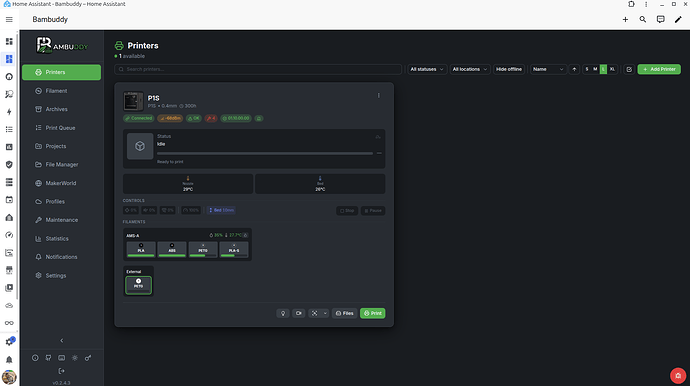Open the camera view button

click(299, 313)
